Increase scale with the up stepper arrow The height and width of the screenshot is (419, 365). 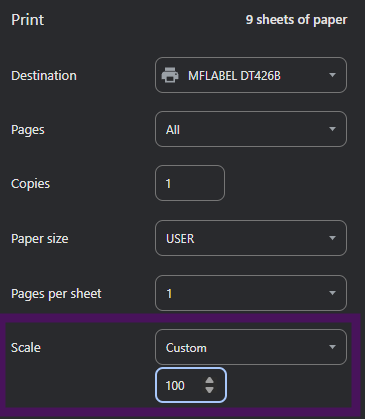(209, 380)
